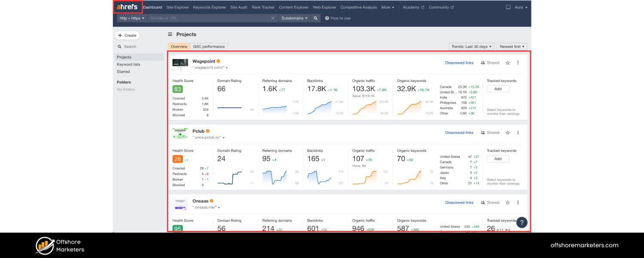
Task: Open the help question mark bubble
Action: [x=521, y=222]
